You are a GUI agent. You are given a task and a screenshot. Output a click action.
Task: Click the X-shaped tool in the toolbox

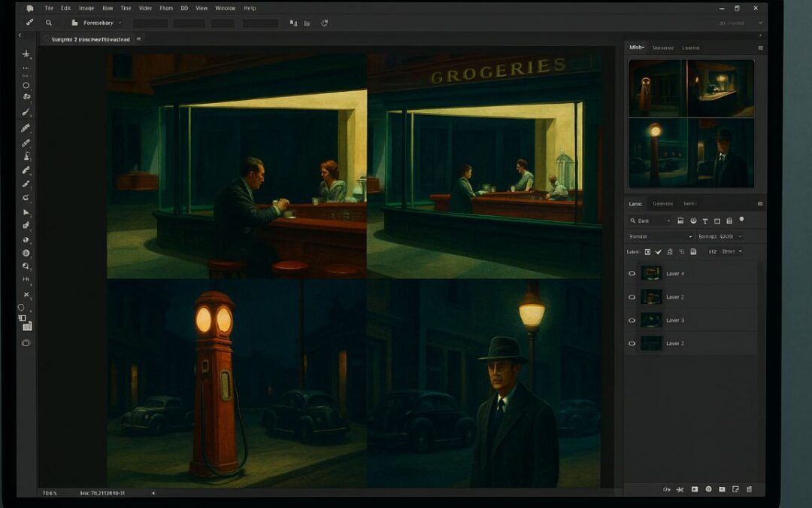[x=26, y=294]
